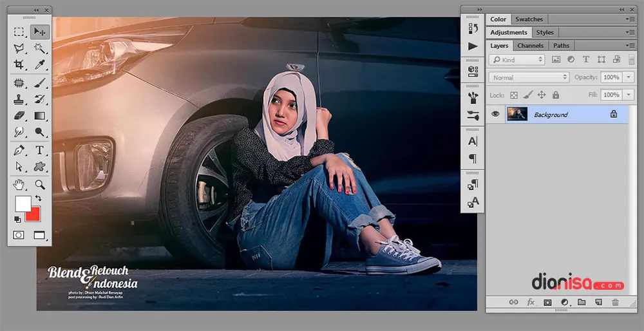
Task: Hide the Background layer with eye icon
Action: click(495, 114)
